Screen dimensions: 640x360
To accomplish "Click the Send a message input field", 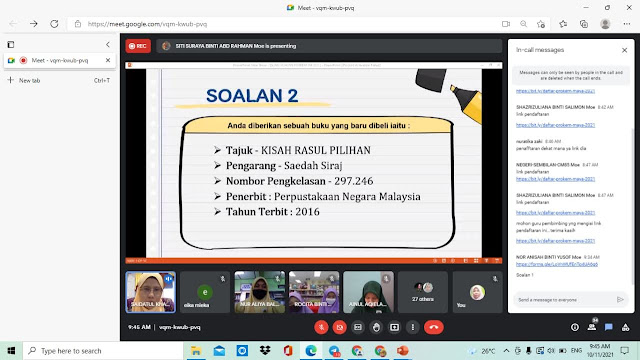I will click(566, 300).
